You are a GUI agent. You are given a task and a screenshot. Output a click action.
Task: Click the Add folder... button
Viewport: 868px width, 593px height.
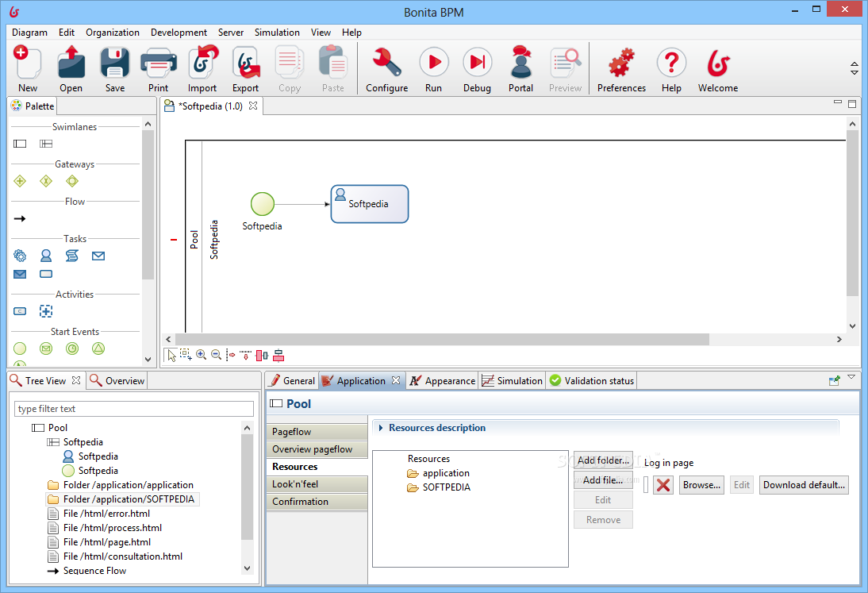point(603,460)
